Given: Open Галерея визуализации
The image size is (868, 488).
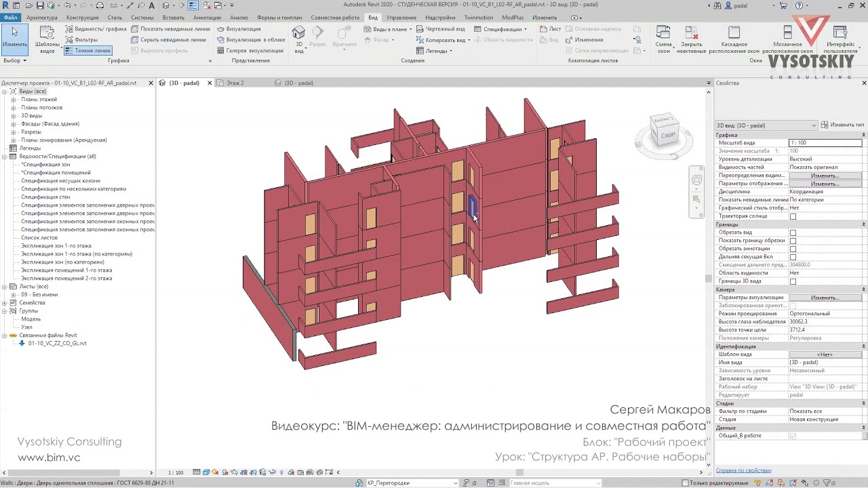Looking at the screenshot, I should pos(250,51).
